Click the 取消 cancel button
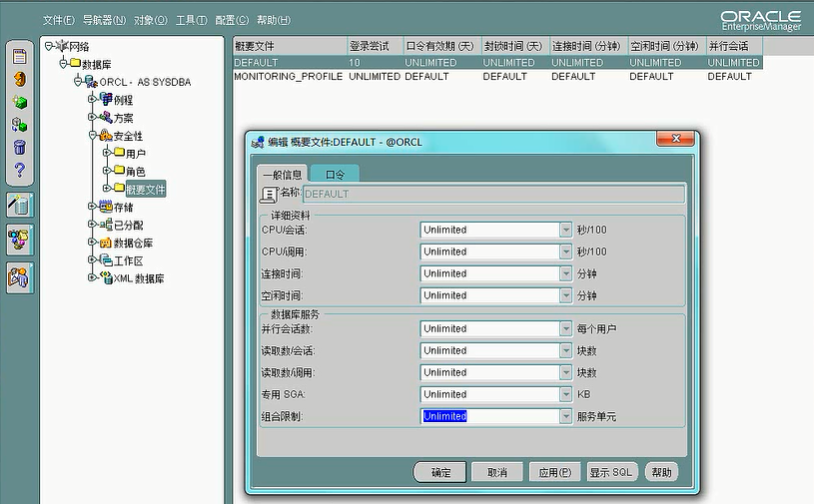Viewport: 814px width, 504px height. click(497, 472)
